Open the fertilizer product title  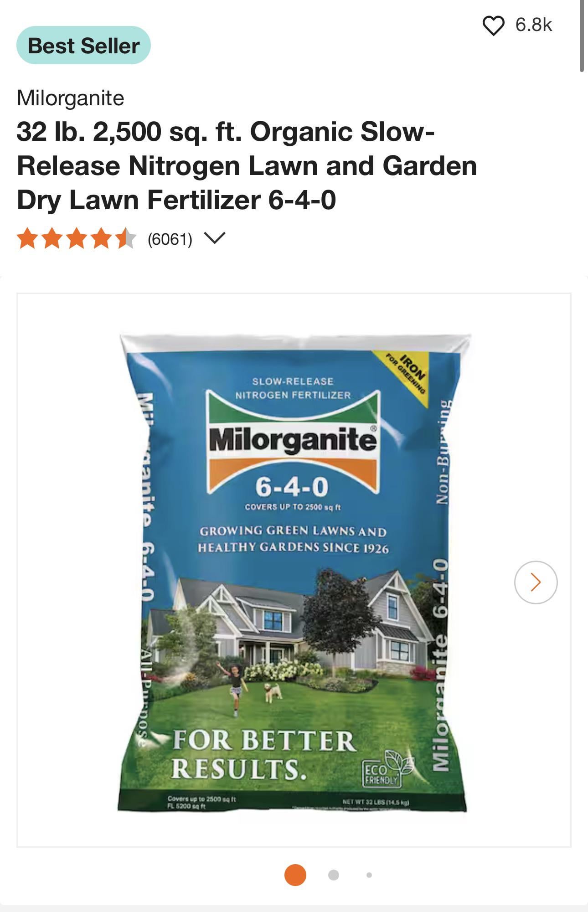click(x=247, y=165)
